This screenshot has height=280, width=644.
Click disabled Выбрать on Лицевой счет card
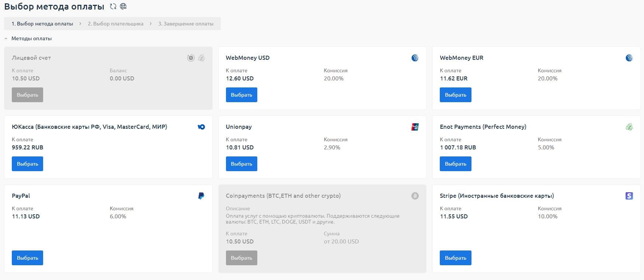pos(27,95)
